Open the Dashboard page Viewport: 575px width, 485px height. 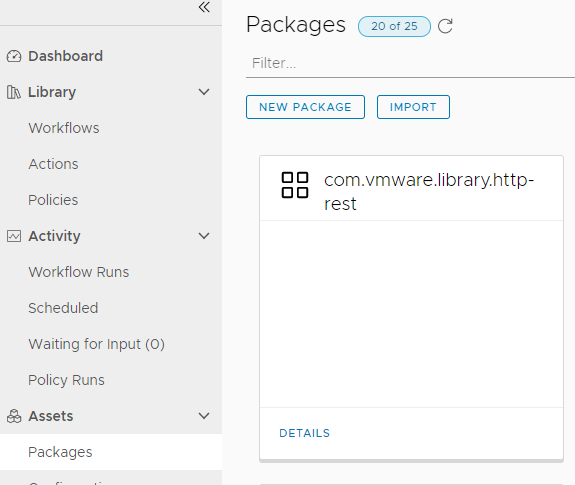[x=66, y=56]
